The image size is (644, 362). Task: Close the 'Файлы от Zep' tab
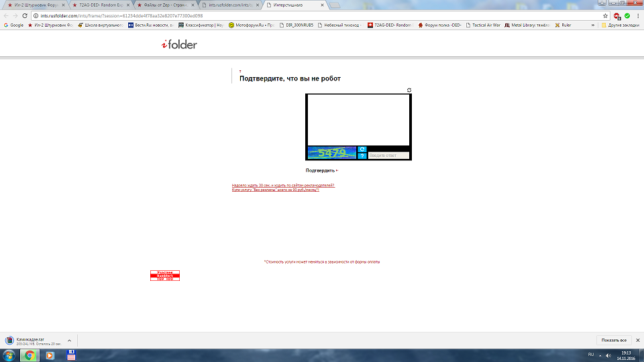coord(193,5)
